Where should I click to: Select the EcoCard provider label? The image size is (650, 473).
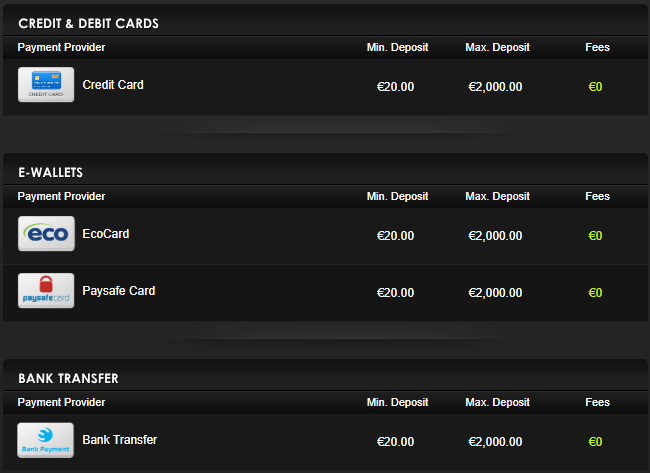[106, 234]
